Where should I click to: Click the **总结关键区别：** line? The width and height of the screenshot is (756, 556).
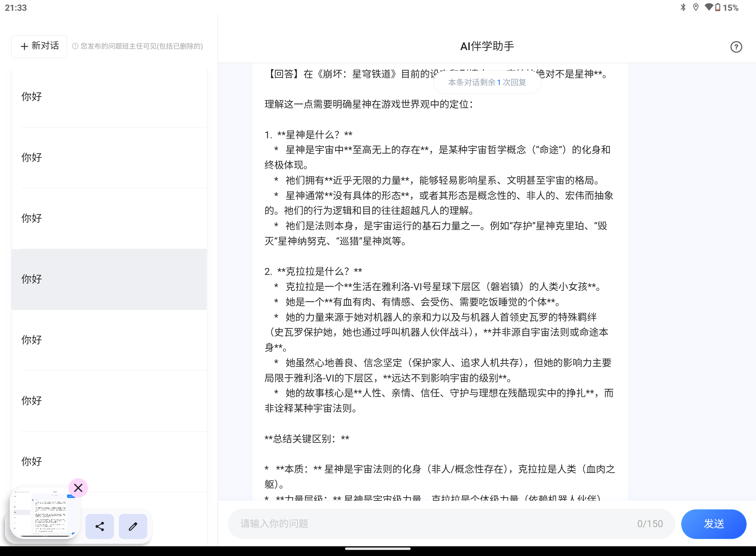click(307, 439)
